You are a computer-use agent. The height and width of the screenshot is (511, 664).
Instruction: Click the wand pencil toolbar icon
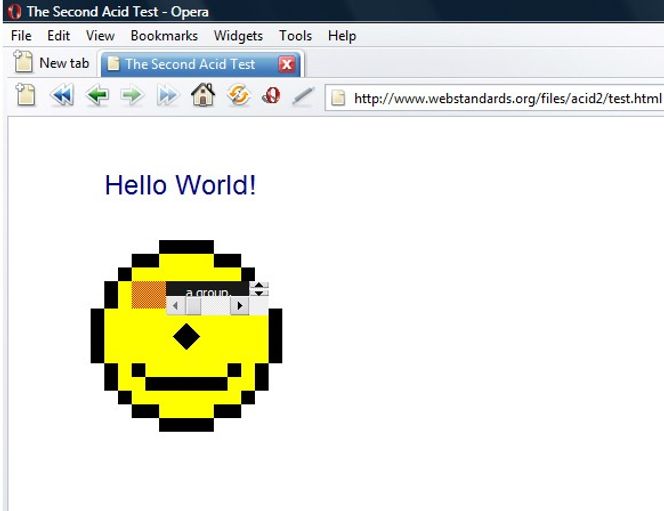pos(304,96)
